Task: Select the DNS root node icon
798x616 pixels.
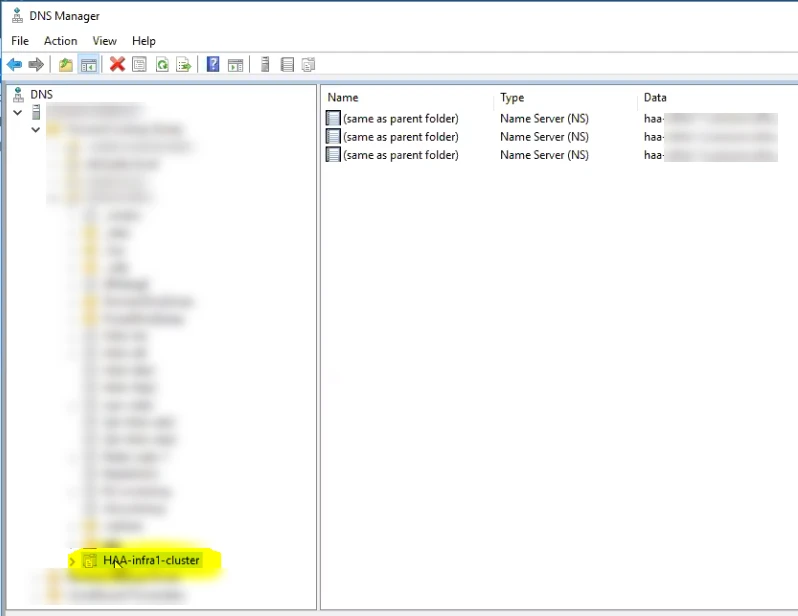Action: click(18, 94)
